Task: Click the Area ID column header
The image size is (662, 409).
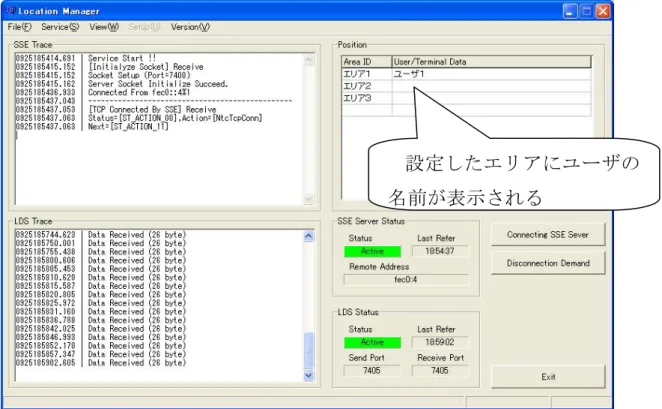Action: click(x=366, y=62)
